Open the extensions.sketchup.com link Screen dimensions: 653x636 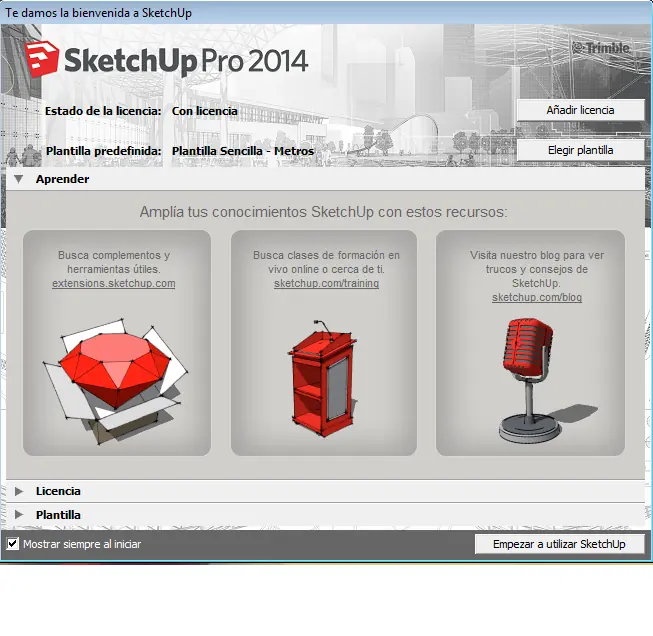pyautogui.click(x=114, y=283)
